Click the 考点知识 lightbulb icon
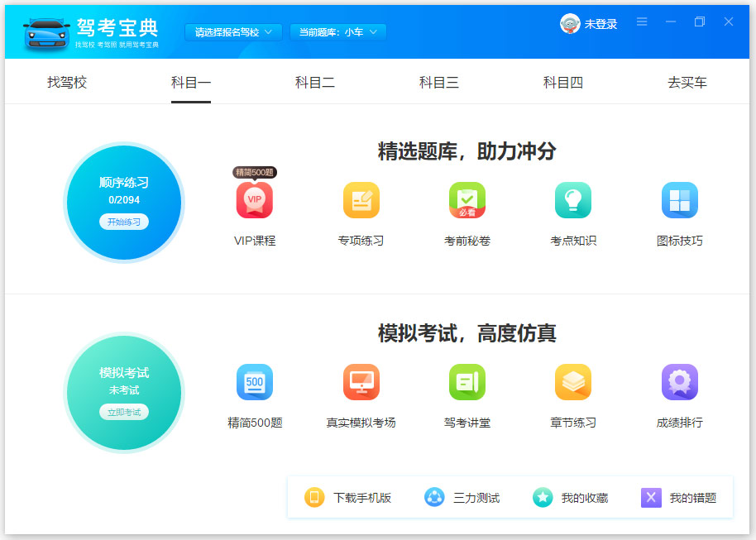Image resolution: width=756 pixels, height=540 pixels. [x=572, y=199]
